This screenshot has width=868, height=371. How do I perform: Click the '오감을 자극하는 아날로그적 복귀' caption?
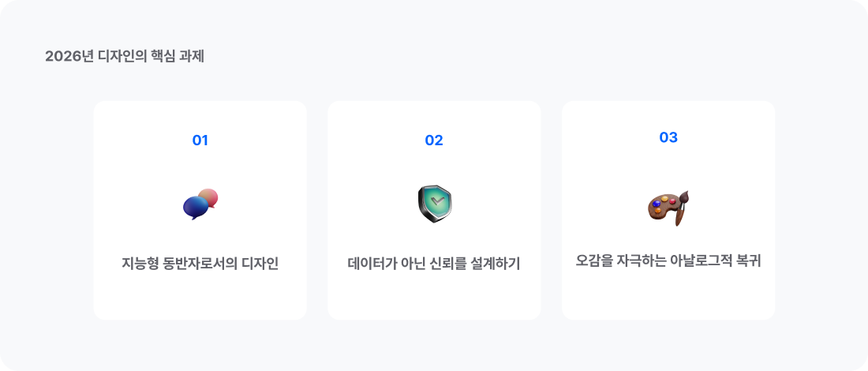click(668, 260)
